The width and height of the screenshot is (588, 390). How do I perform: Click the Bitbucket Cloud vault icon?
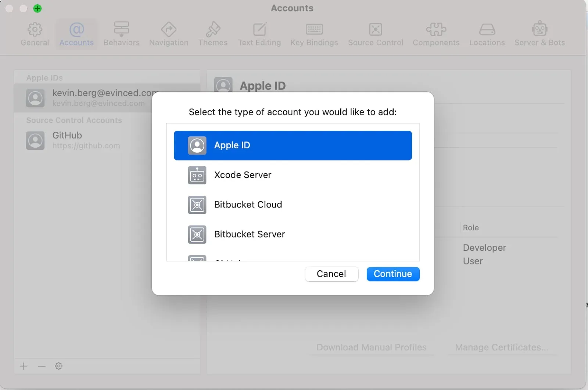pos(197,205)
